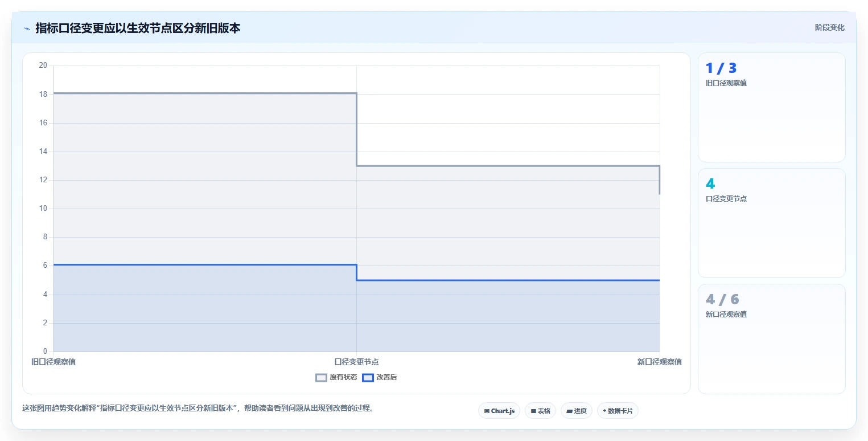Screen dimensions: 868x441
Task: Click y-axis value 20
Action: 43,65
